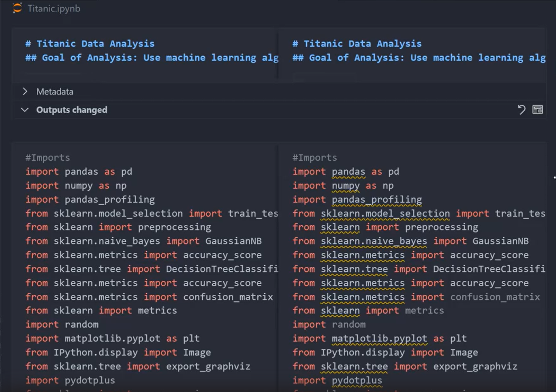Click 'DecisionTreeClassifi' in the left pane

click(x=222, y=269)
